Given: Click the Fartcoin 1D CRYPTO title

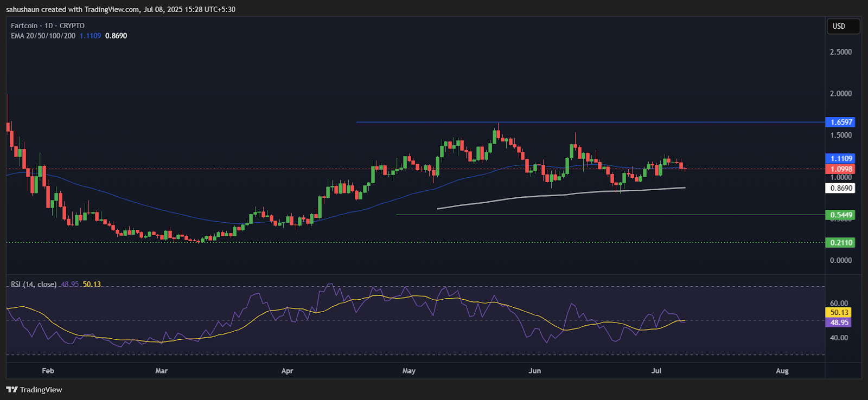Looking at the screenshot, I should coord(48,25).
